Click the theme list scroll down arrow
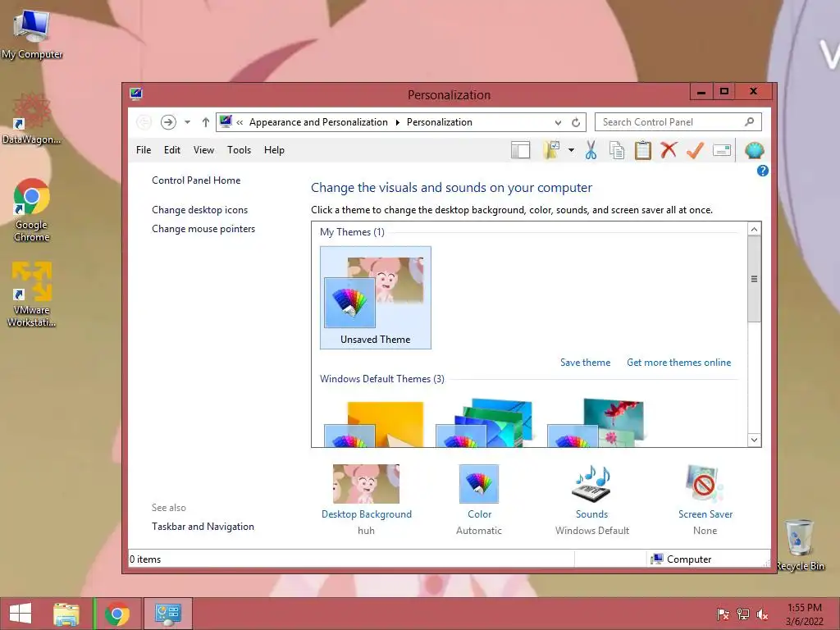Viewport: 840px width, 630px height. coord(755,440)
